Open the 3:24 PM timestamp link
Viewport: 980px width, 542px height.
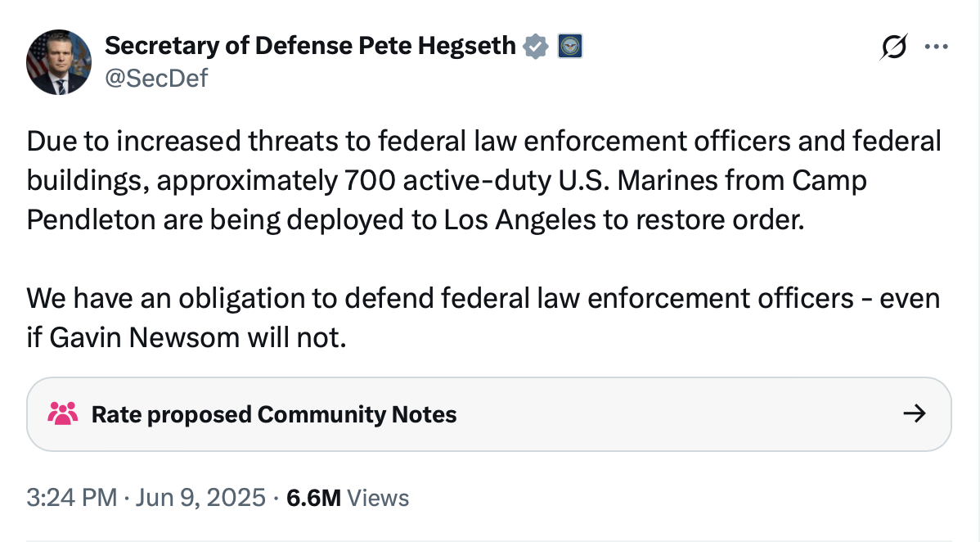(71, 497)
